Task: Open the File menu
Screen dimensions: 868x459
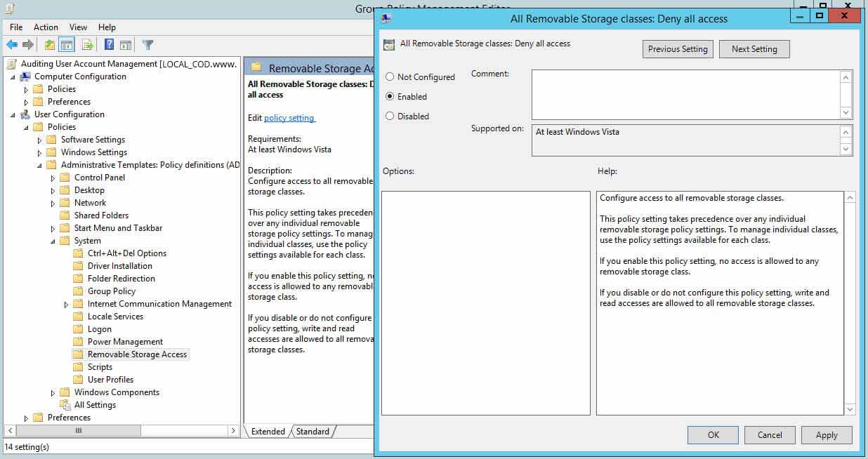Action: tap(16, 27)
